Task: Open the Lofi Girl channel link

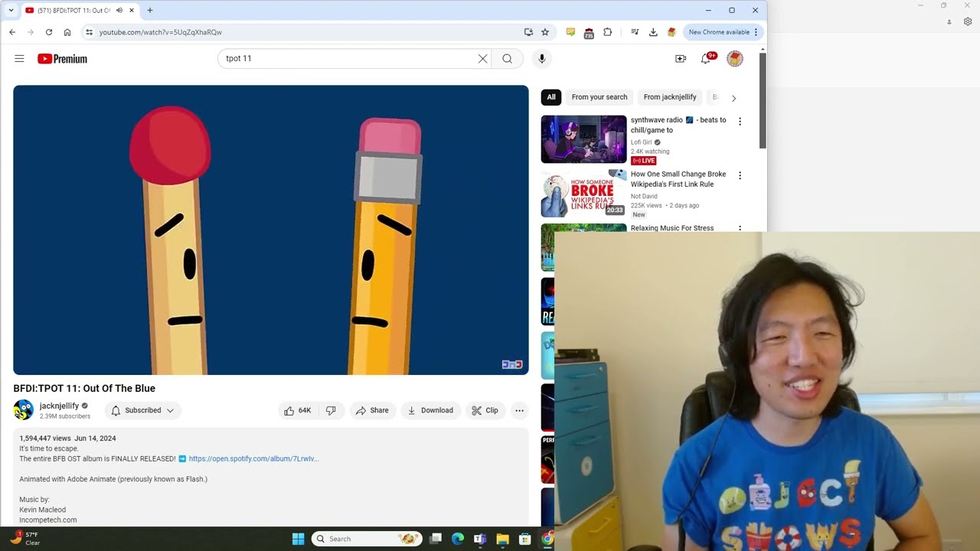Action: click(641, 142)
